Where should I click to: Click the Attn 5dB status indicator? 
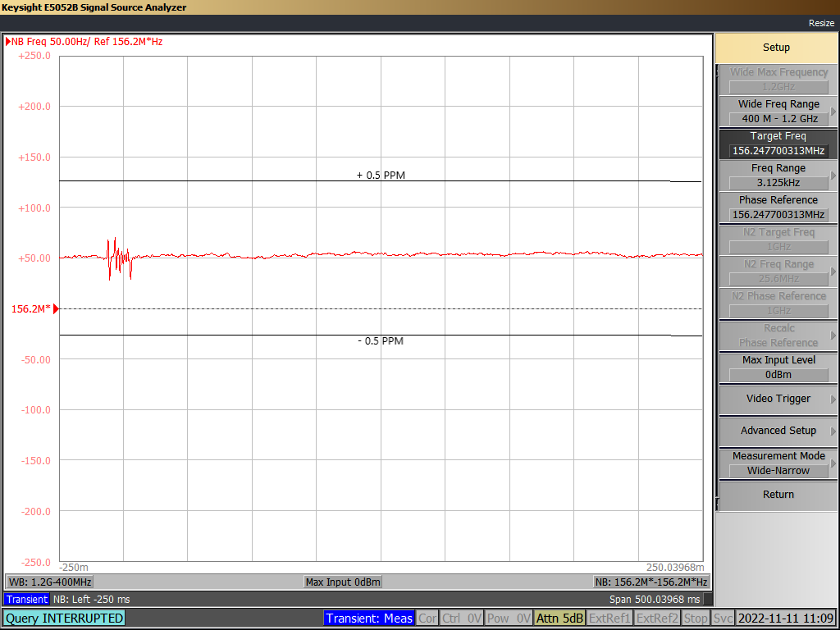[x=560, y=619]
